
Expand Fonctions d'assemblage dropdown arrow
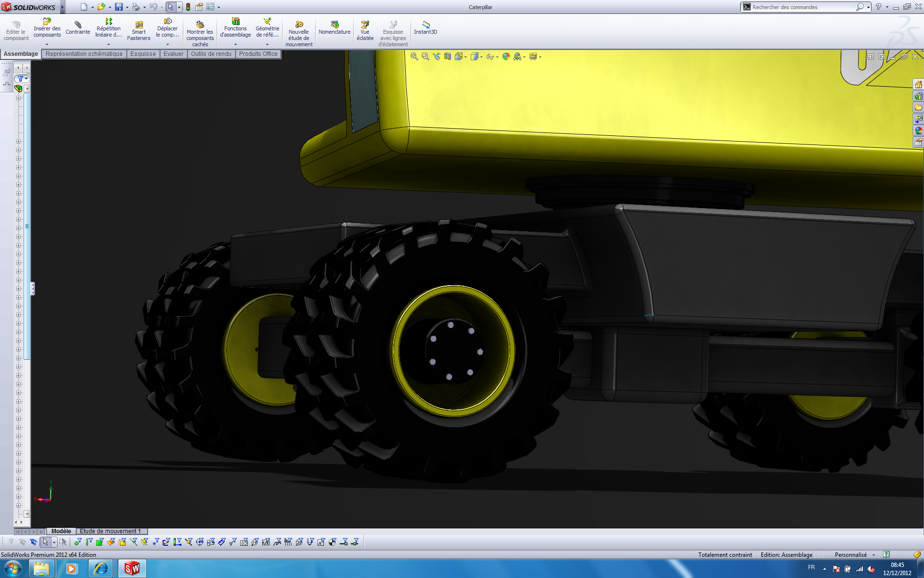click(x=235, y=44)
